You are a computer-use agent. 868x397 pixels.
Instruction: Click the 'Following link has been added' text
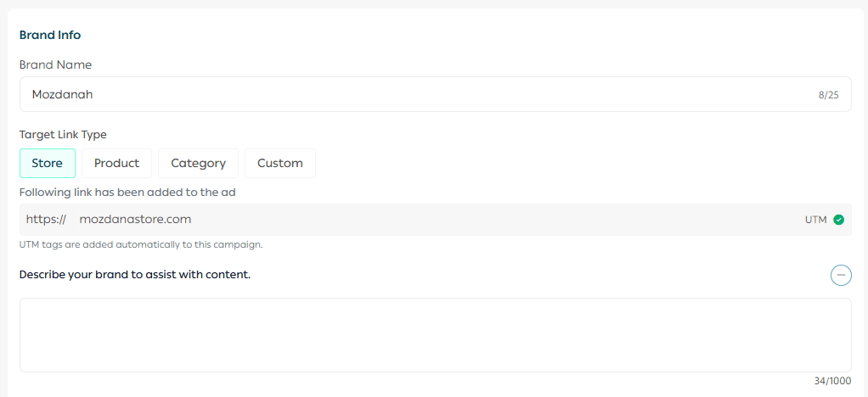click(x=127, y=192)
